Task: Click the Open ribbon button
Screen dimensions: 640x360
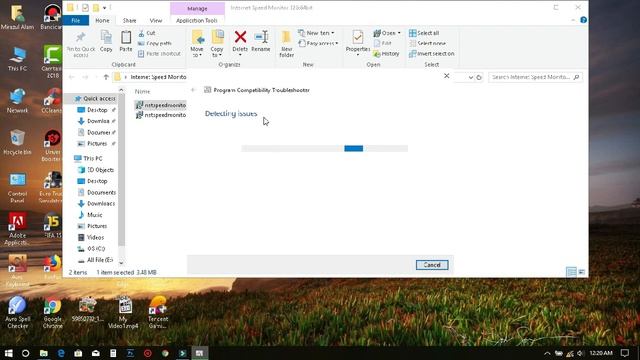Action: (387, 33)
